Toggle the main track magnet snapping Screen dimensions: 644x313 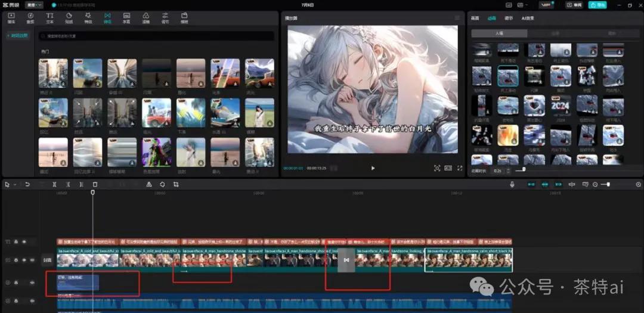pos(531,185)
